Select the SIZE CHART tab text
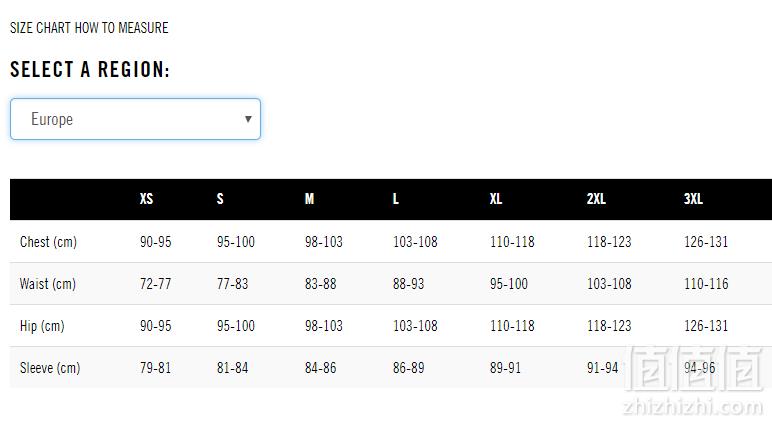This screenshot has width=772, height=424. pyautogui.click(x=40, y=28)
